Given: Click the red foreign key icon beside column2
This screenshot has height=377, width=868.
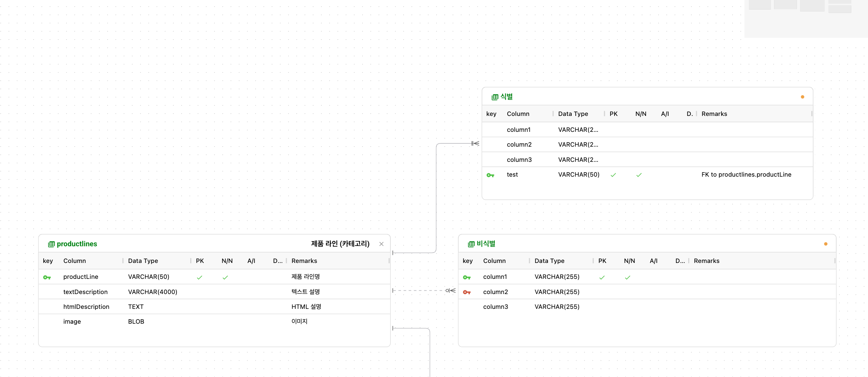Looking at the screenshot, I should [x=467, y=292].
